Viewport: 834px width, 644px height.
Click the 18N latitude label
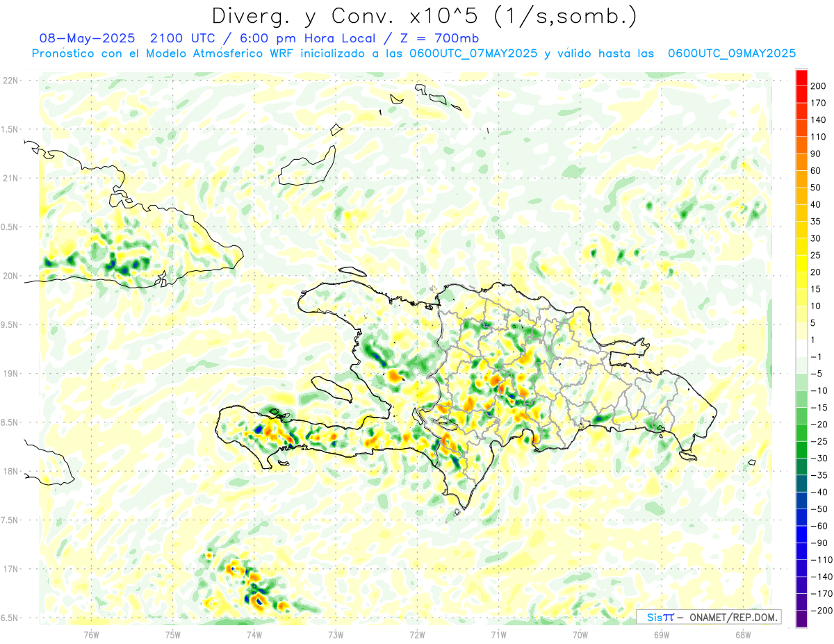click(10, 471)
